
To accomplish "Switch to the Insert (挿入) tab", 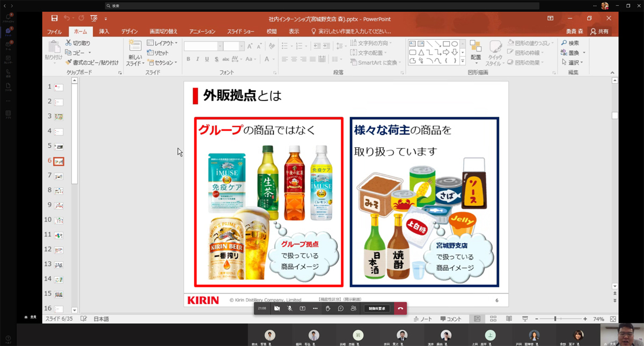I will tap(104, 32).
